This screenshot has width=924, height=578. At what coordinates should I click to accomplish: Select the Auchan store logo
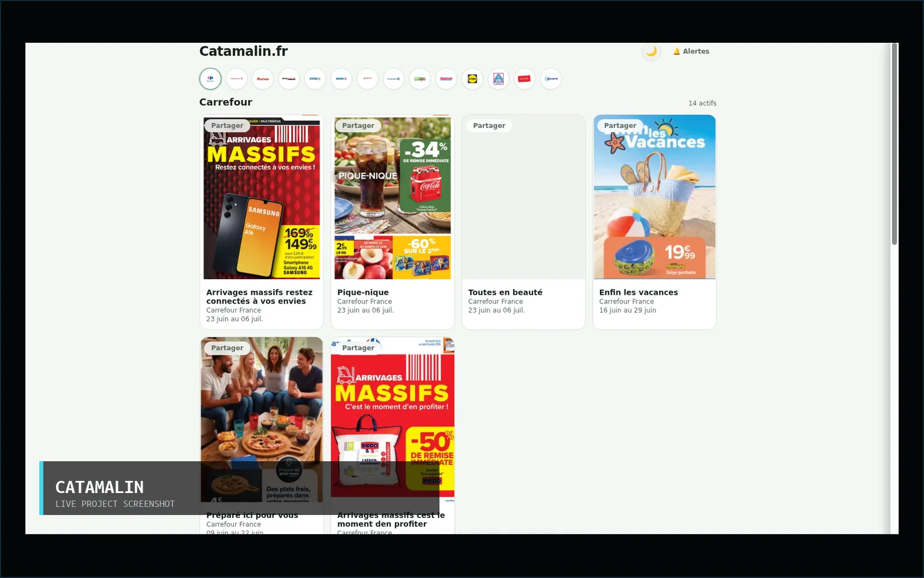(x=263, y=79)
